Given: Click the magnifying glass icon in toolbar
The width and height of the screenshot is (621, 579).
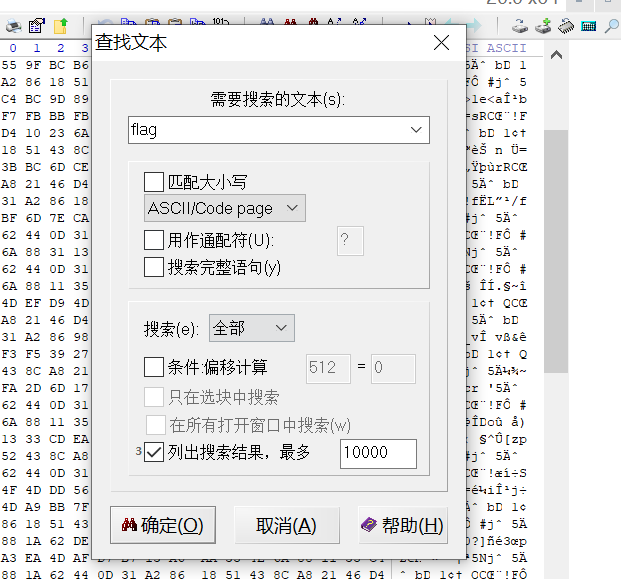Looking at the screenshot, I should pos(611,26).
